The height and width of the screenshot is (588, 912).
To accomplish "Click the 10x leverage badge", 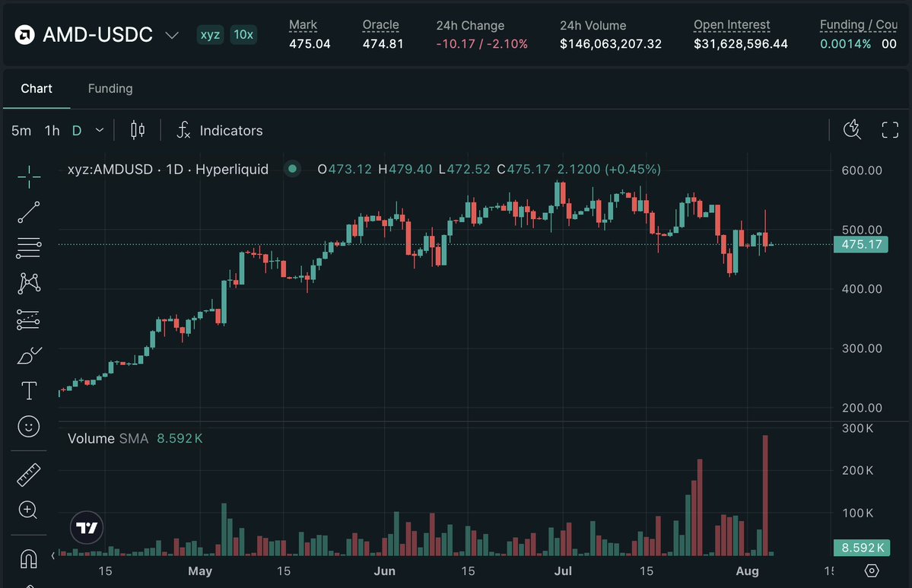I will coord(243,35).
